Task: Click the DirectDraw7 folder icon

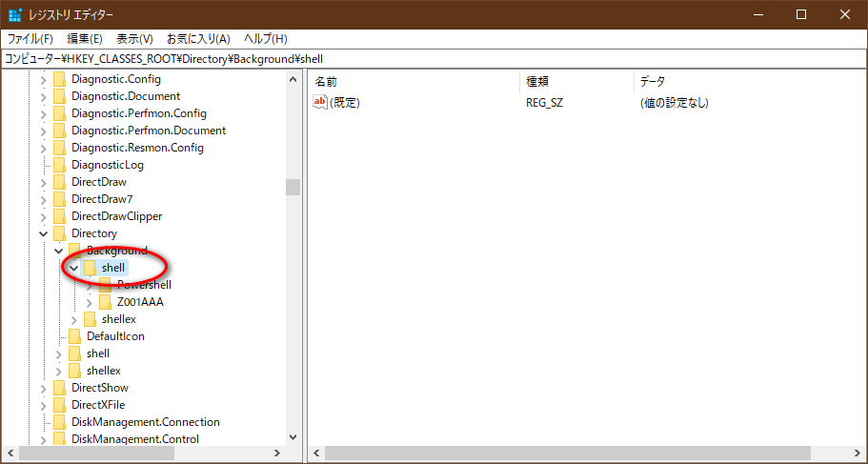Action: point(59,199)
